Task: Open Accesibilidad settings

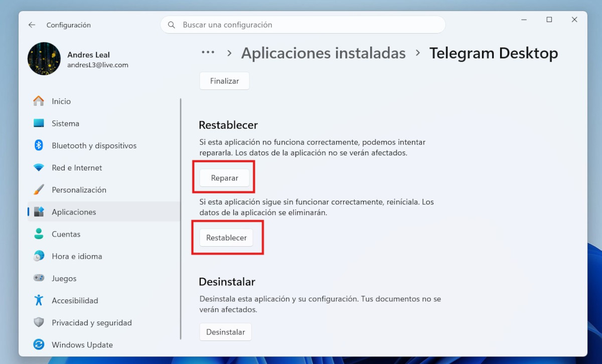Action: (75, 300)
